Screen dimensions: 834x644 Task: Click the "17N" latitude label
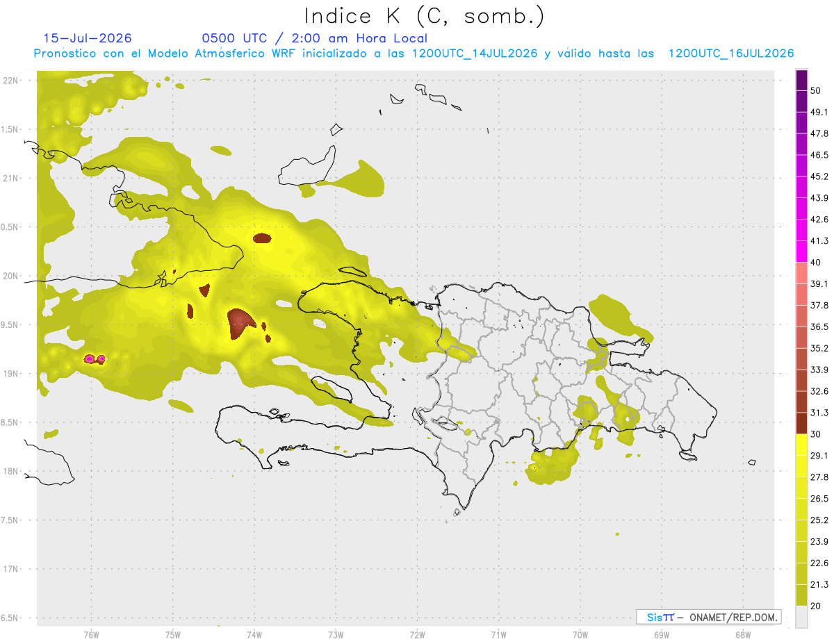coord(12,569)
